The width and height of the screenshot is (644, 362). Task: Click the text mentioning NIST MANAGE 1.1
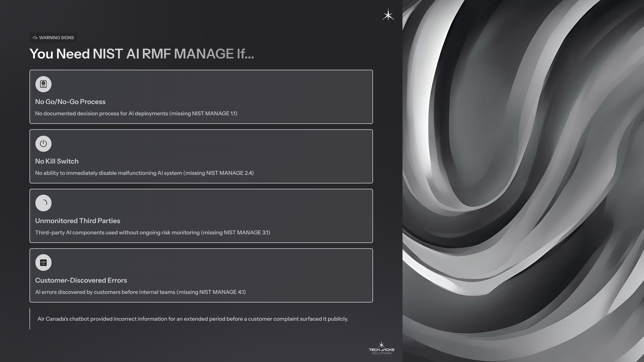[136, 113]
